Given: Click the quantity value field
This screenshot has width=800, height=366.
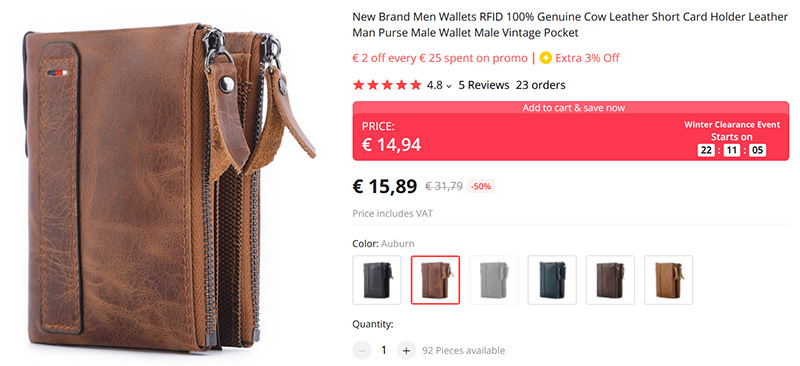Looking at the screenshot, I should pos(384,350).
